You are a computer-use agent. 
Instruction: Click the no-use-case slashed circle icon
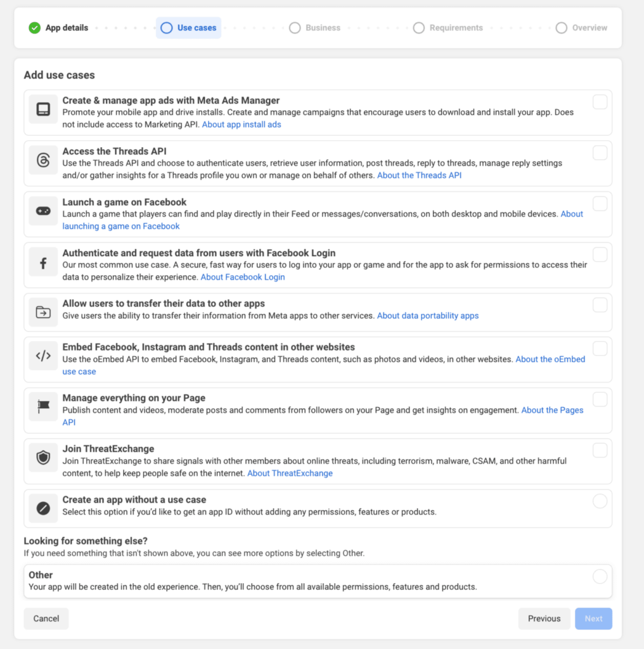point(43,508)
